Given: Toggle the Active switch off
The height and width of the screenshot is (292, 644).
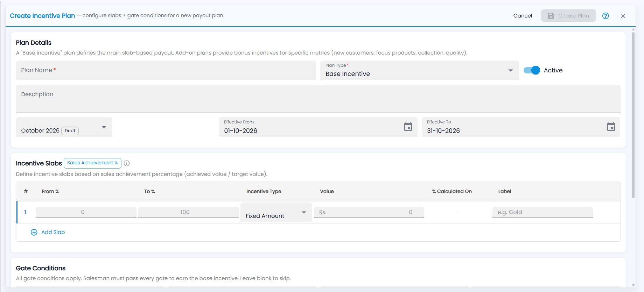Looking at the screenshot, I should coord(532,70).
